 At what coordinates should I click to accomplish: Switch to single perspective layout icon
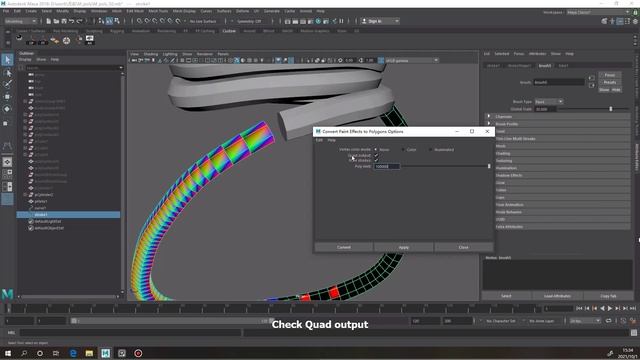[x=7, y=162]
